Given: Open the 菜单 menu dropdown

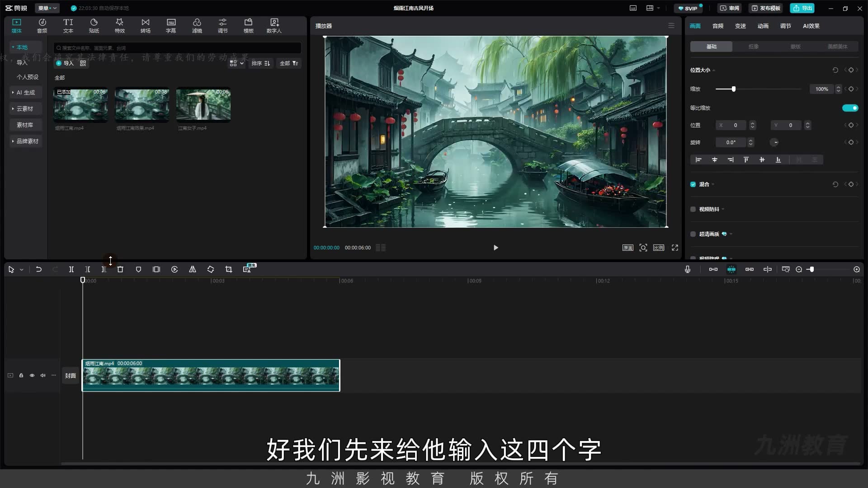Looking at the screenshot, I should [x=47, y=8].
